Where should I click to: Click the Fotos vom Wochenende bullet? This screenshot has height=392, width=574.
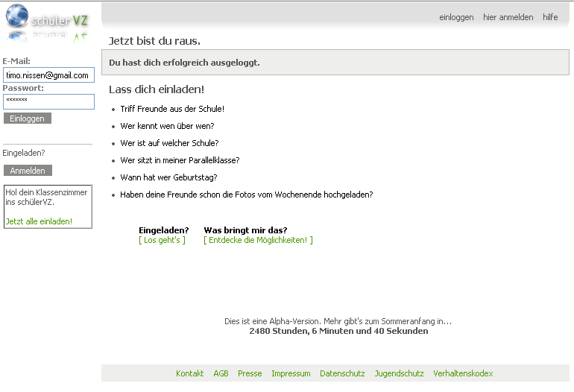246,195
